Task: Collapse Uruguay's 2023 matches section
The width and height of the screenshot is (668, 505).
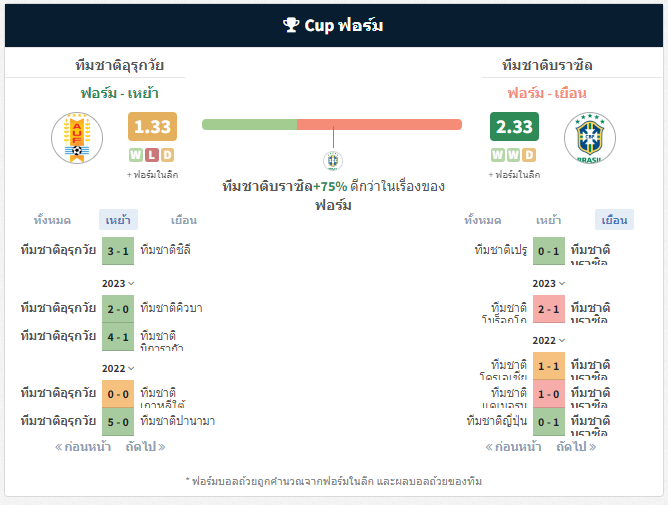Action: coord(118,283)
